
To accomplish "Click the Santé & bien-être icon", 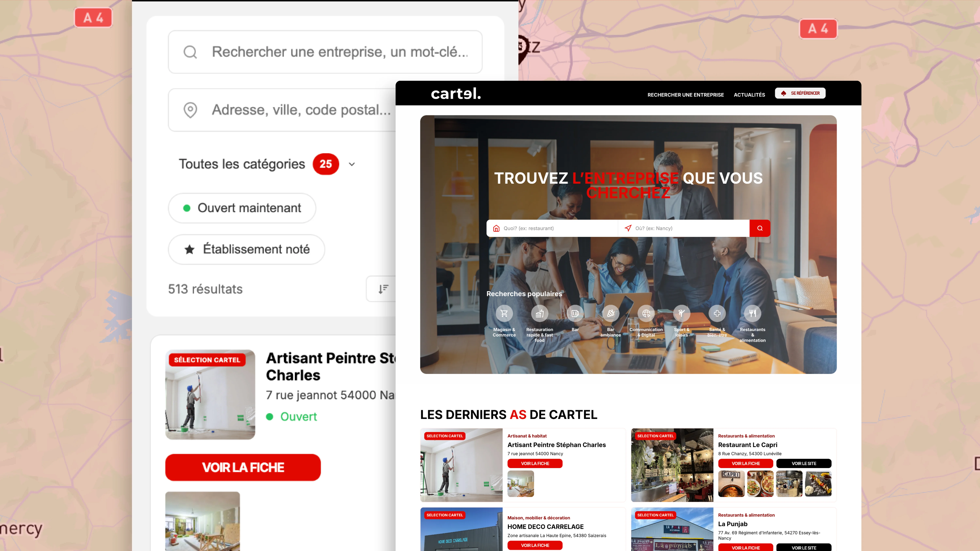I will point(717,313).
